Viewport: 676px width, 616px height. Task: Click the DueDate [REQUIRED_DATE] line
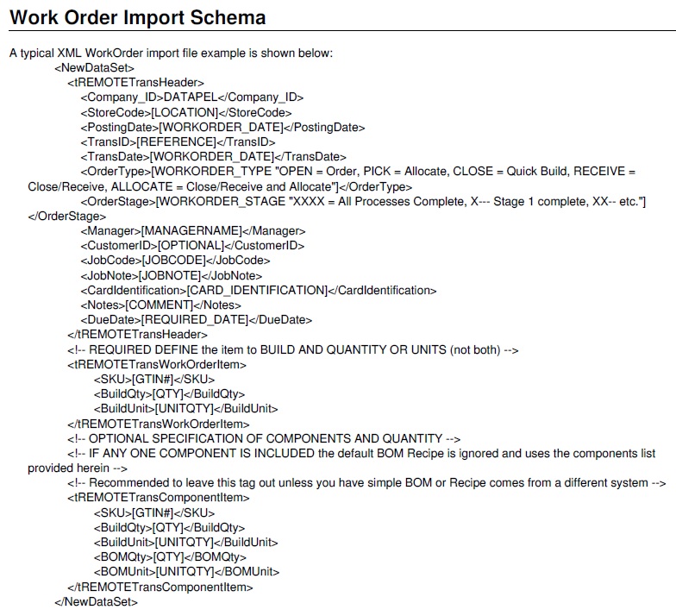click(x=197, y=319)
